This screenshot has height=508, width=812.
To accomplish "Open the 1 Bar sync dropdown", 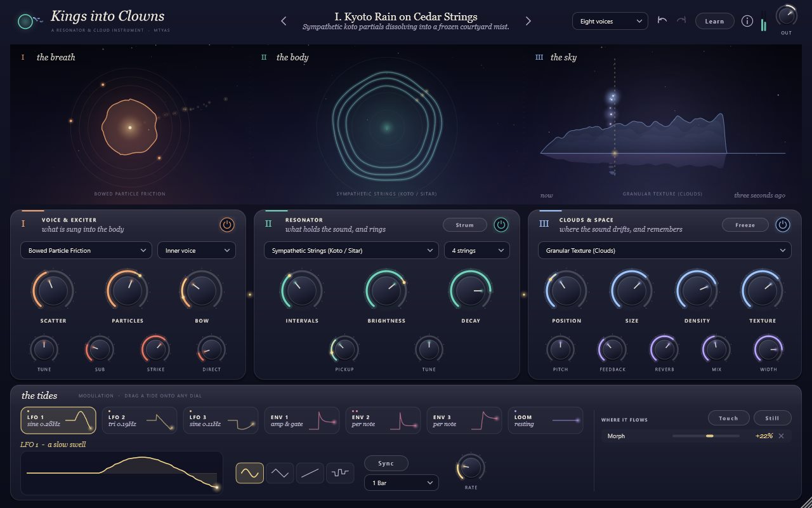I will tap(402, 483).
